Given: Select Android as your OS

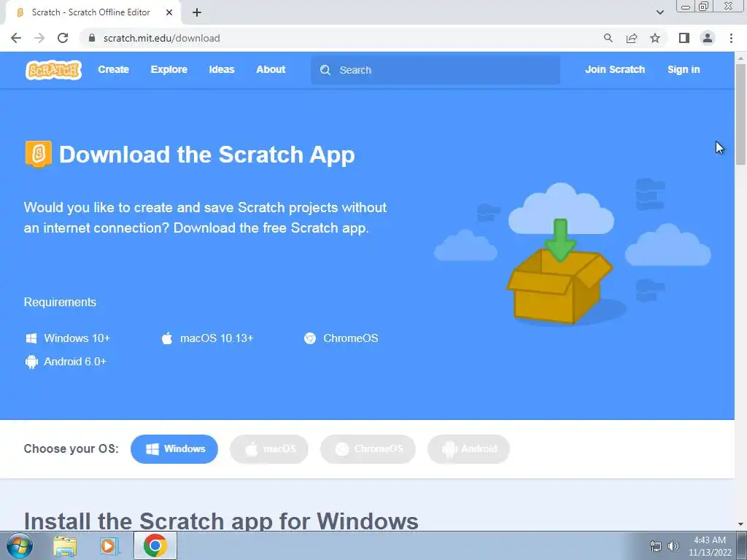Looking at the screenshot, I should pyautogui.click(x=469, y=449).
